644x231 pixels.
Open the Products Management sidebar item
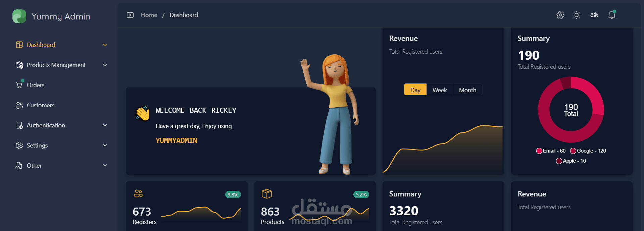[x=62, y=65]
